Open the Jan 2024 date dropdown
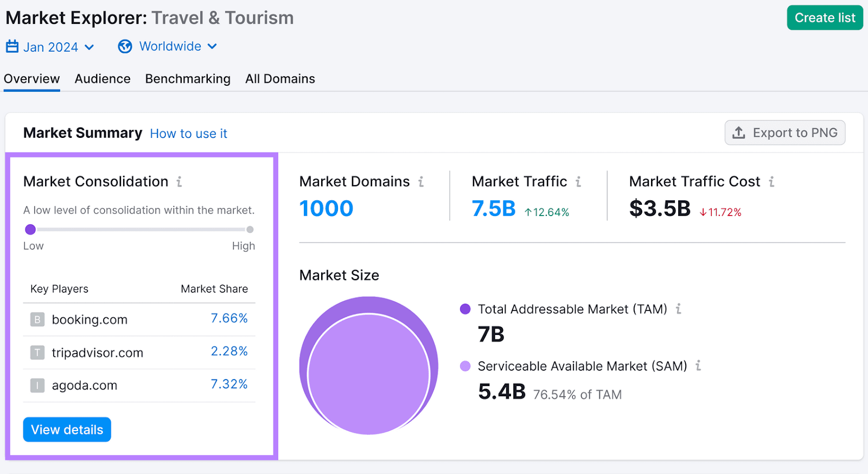Image resolution: width=868 pixels, height=474 pixels. coord(50,47)
